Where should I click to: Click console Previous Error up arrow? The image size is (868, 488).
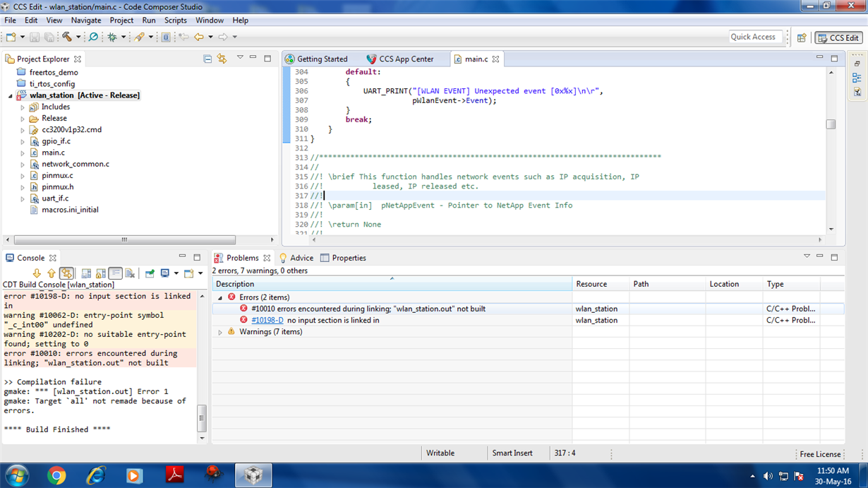pos(52,273)
